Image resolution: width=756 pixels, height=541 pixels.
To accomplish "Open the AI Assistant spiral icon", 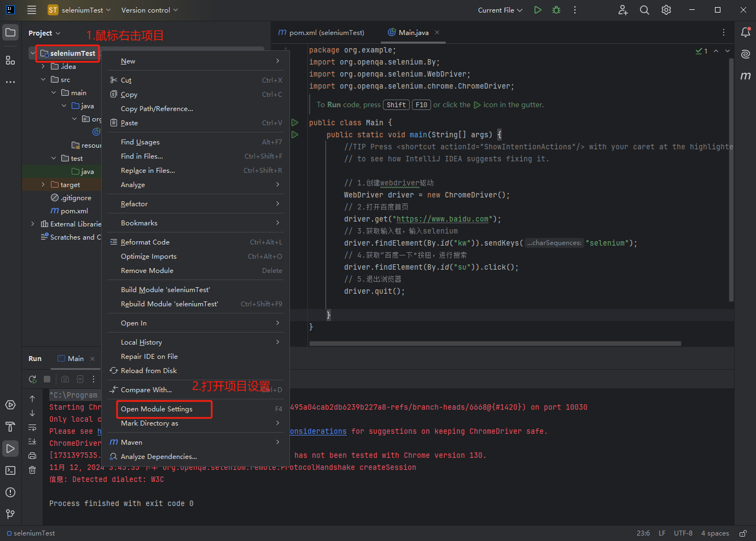I will click(x=746, y=54).
